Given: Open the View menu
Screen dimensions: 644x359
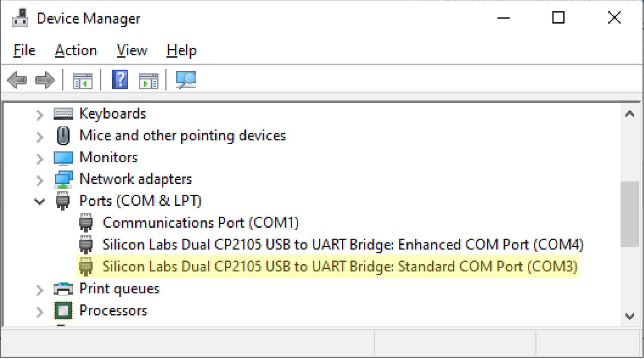Looking at the screenshot, I should click(132, 51).
